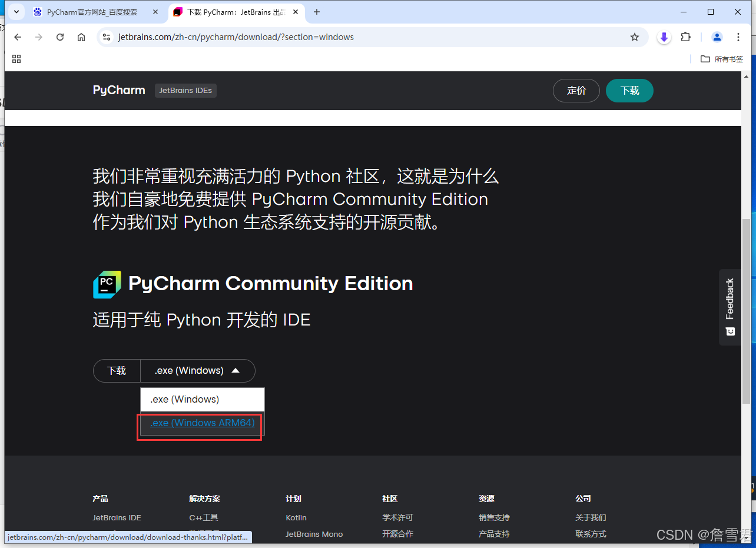The height and width of the screenshot is (548, 756).
Task: Open the 定价 pricing button
Action: (x=576, y=91)
